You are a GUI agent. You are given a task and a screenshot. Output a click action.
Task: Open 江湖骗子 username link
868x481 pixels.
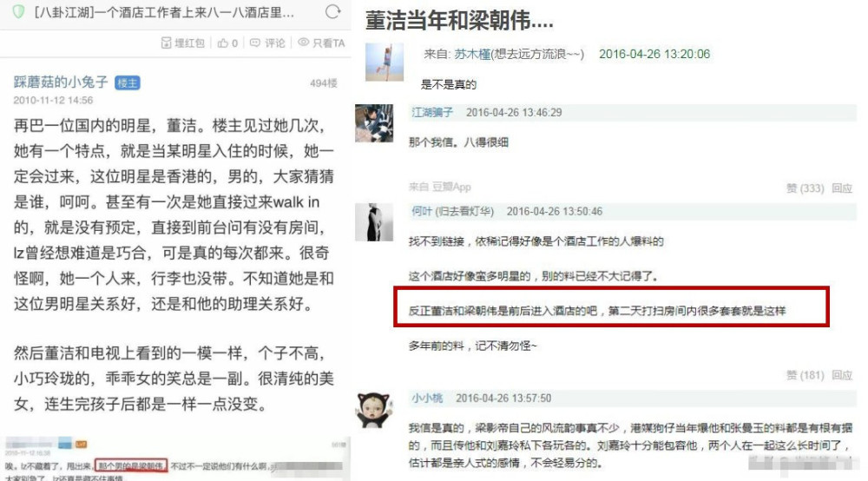[x=431, y=113]
